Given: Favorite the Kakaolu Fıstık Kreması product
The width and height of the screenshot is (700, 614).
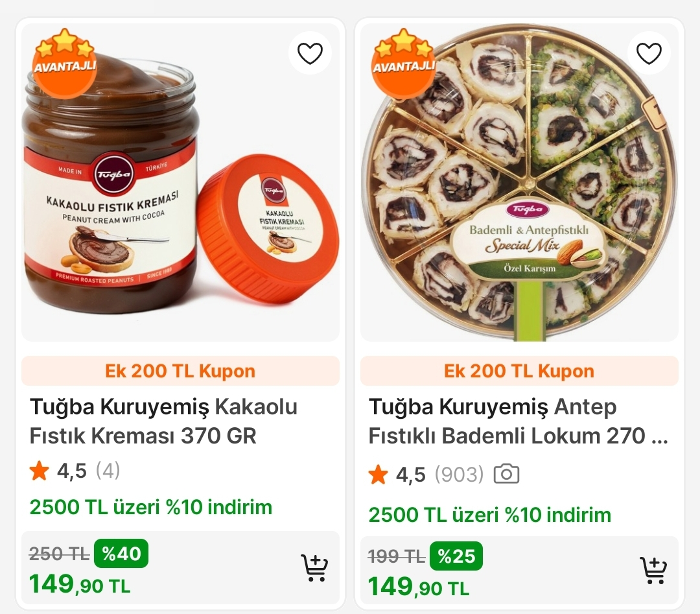Looking at the screenshot, I should click(310, 53).
